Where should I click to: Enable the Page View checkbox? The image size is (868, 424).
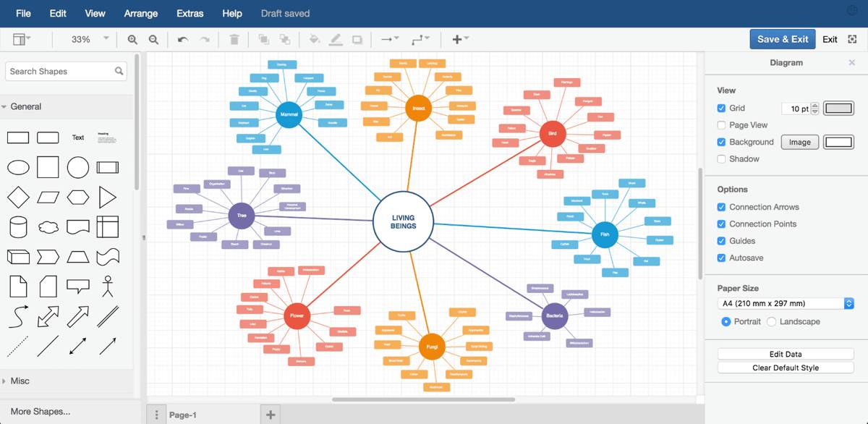point(721,125)
